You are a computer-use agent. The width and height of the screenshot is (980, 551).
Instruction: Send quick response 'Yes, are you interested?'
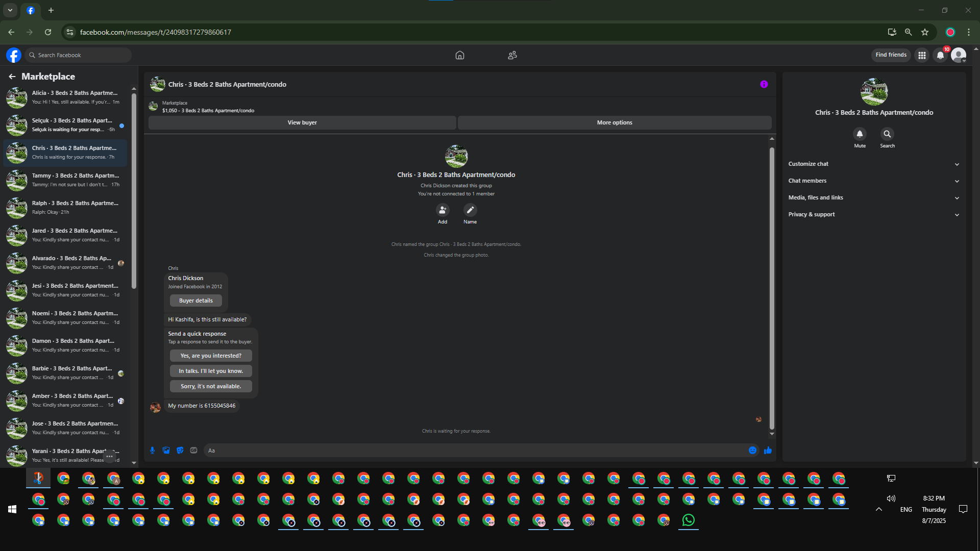click(x=211, y=356)
